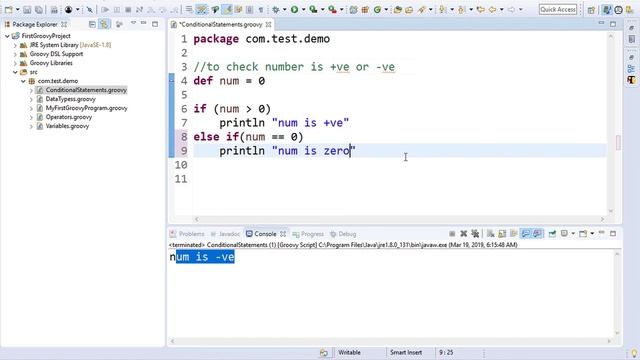640x360 pixels.
Task: Click the Pin Console icon
Action: coord(552,233)
